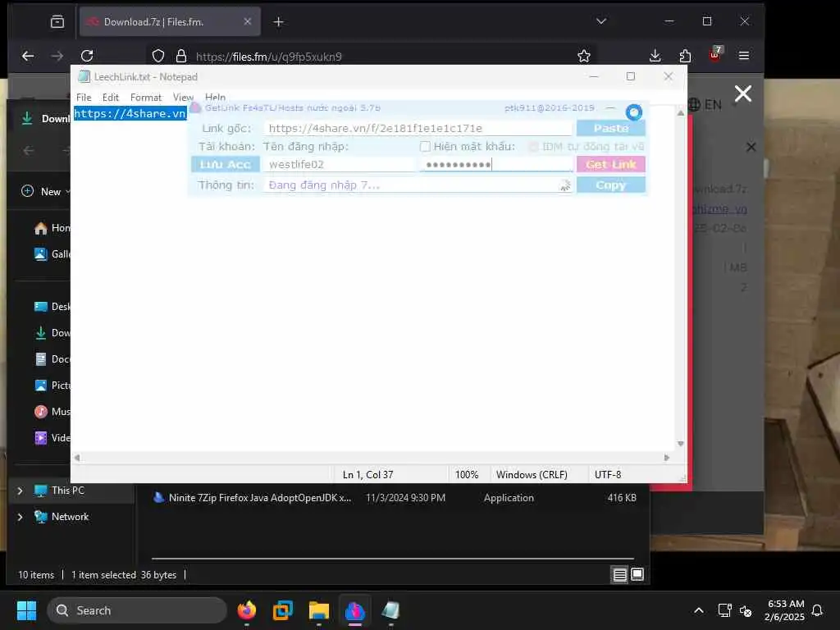Image resolution: width=840 pixels, height=630 pixels.
Task: Select the Ninite 7Zip Firefox Java file row
Action: click(395, 498)
